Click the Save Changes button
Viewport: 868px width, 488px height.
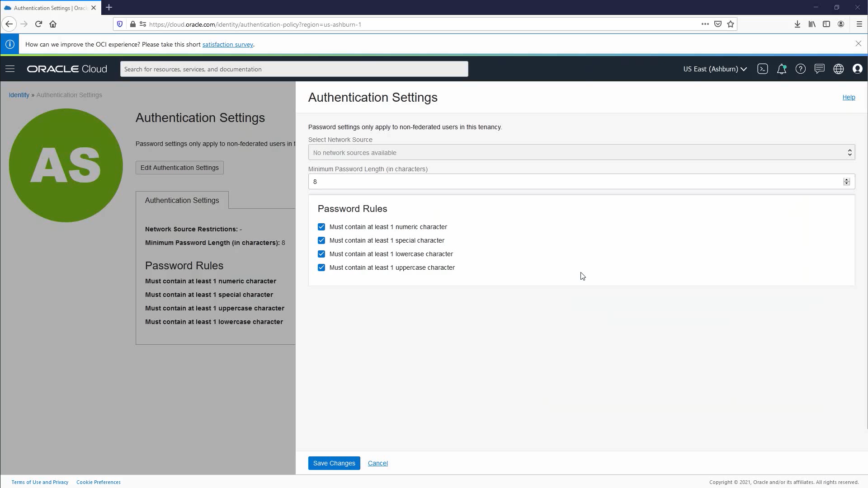click(334, 463)
